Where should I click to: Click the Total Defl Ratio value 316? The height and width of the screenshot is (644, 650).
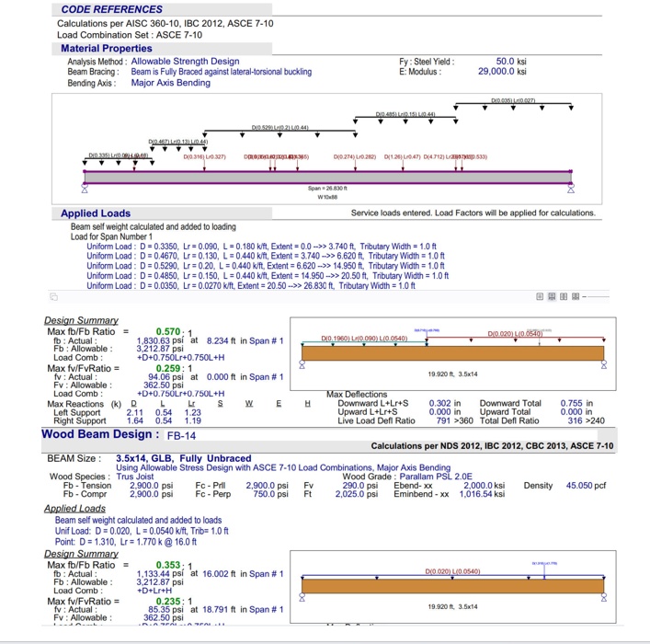pos(575,420)
